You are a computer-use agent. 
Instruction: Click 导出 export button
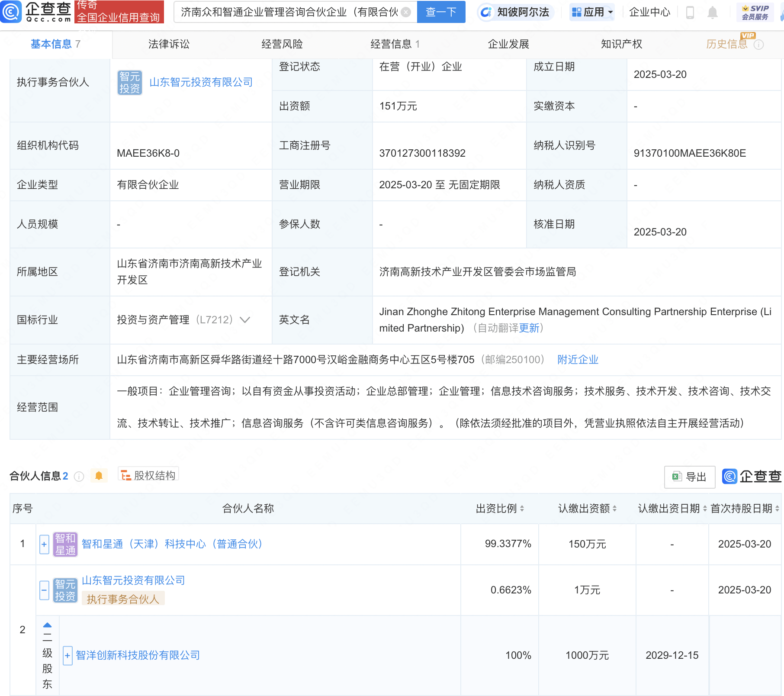689,477
